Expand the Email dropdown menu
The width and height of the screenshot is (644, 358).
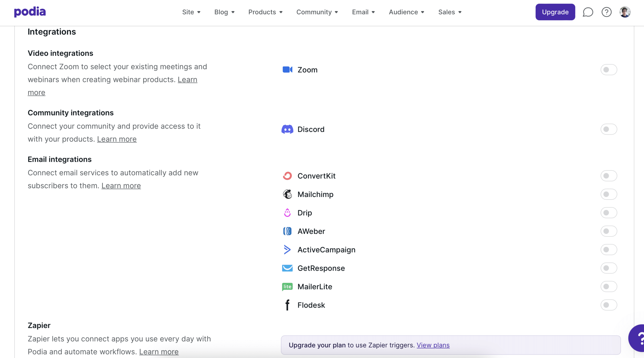364,12
